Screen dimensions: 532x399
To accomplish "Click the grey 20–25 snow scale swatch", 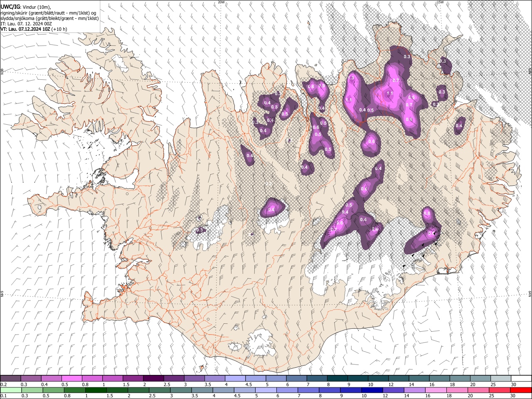I will pyautogui.click(x=480, y=379).
